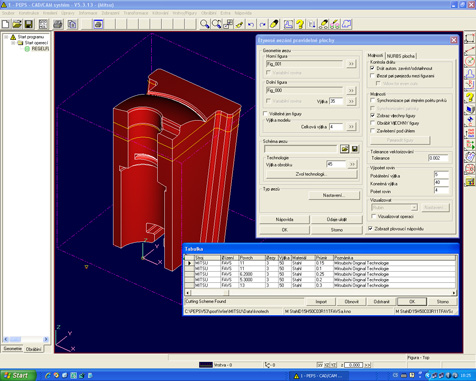Toggle Obrábět VŠECHNY figury checkbox
The width and height of the screenshot is (476, 381).
pos(372,123)
